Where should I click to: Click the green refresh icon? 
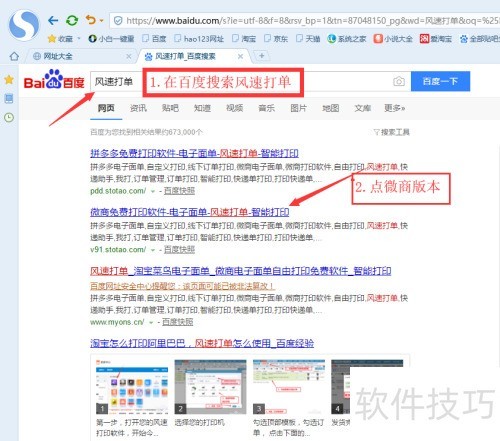(x=72, y=21)
